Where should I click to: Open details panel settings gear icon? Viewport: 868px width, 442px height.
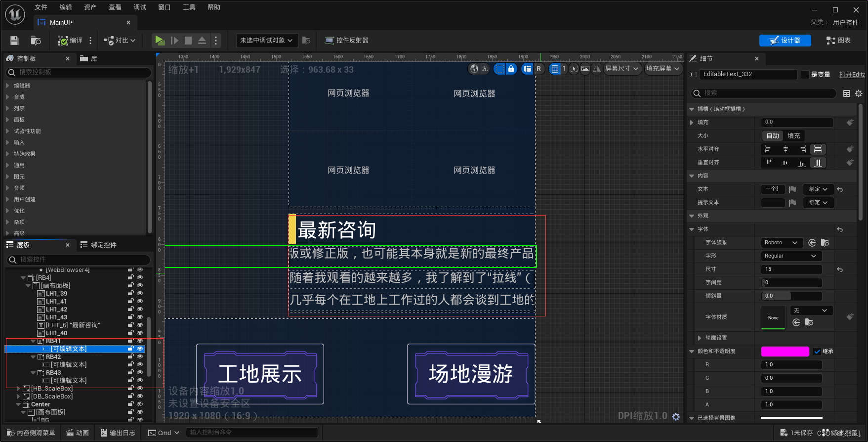point(859,93)
